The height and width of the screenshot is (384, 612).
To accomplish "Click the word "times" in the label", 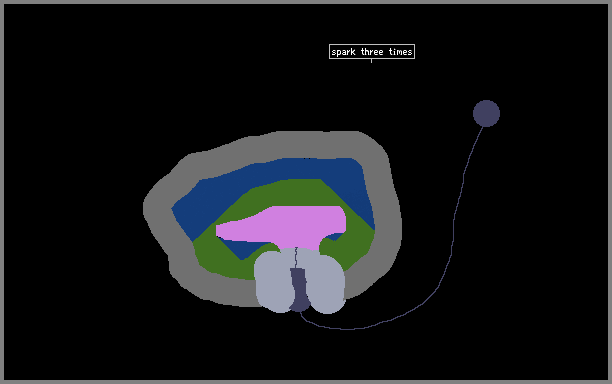I will 400,52.
